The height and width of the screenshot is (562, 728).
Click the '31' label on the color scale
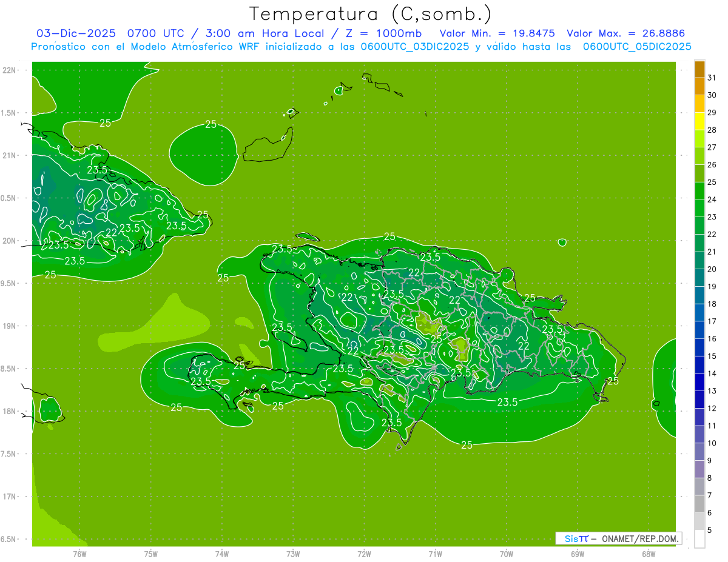tap(712, 77)
